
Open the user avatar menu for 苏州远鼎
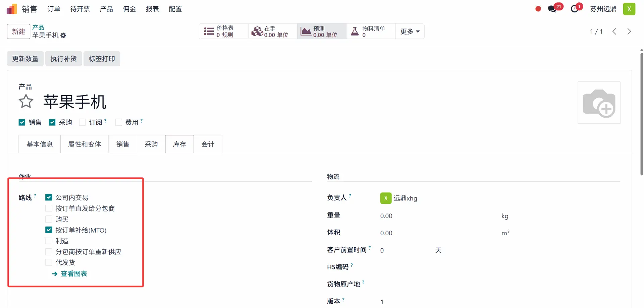629,9
